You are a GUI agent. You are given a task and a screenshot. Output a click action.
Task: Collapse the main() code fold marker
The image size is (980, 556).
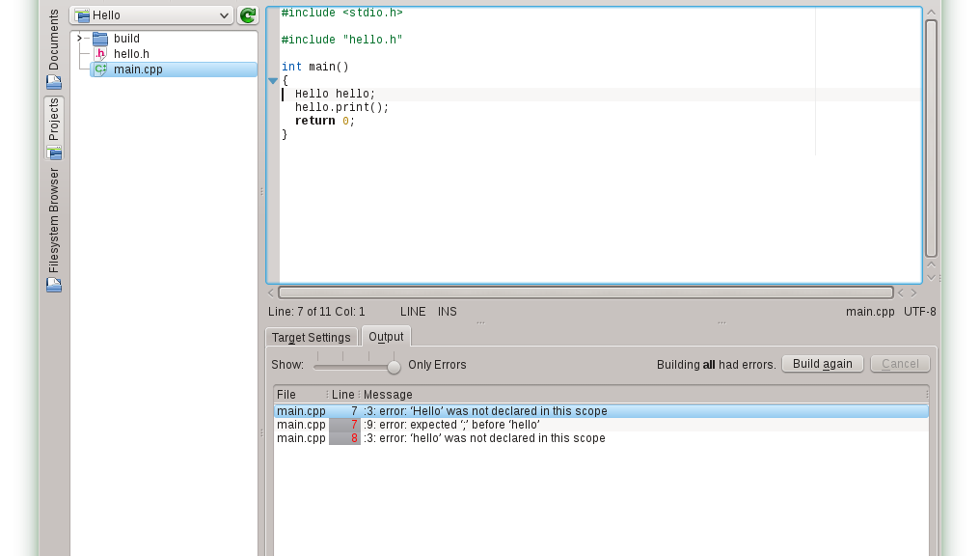273,81
